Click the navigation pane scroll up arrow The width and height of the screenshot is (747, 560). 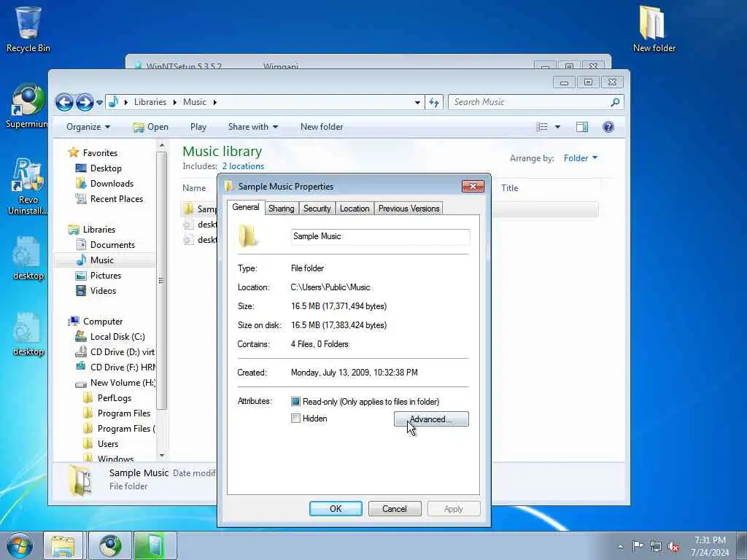(x=161, y=145)
